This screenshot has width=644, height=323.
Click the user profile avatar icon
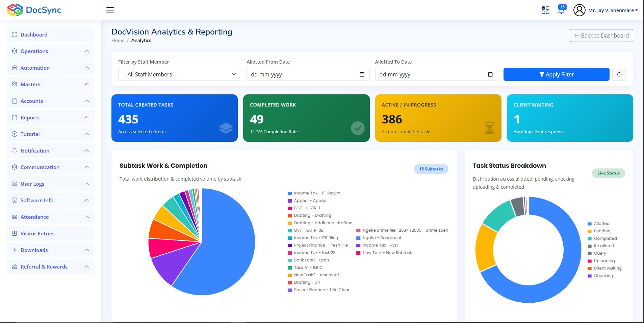(x=579, y=10)
